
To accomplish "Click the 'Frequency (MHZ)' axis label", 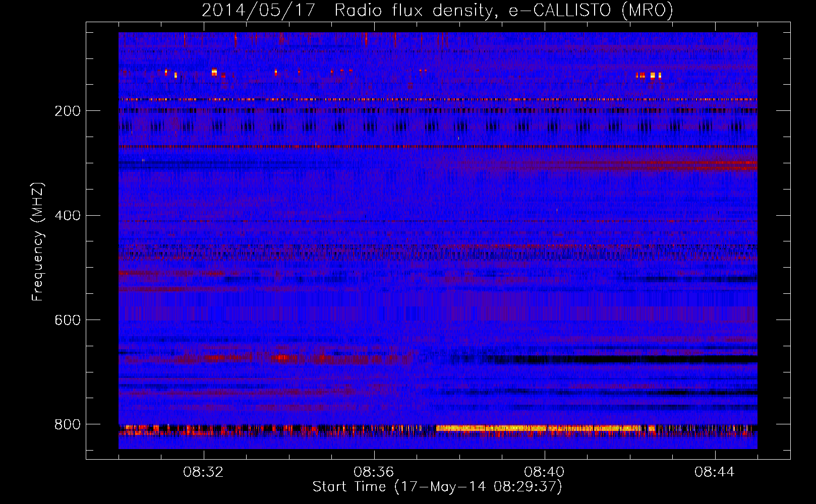I will point(38,241).
